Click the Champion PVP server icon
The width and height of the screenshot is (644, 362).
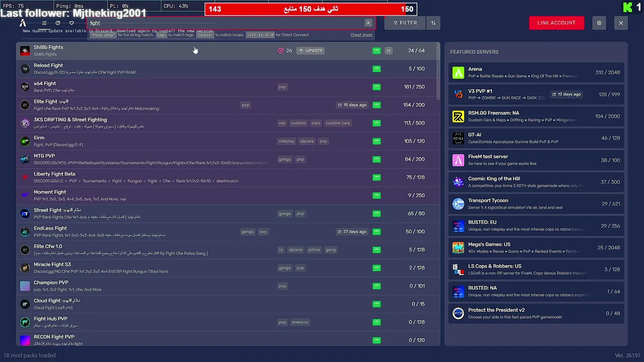[x=25, y=286]
